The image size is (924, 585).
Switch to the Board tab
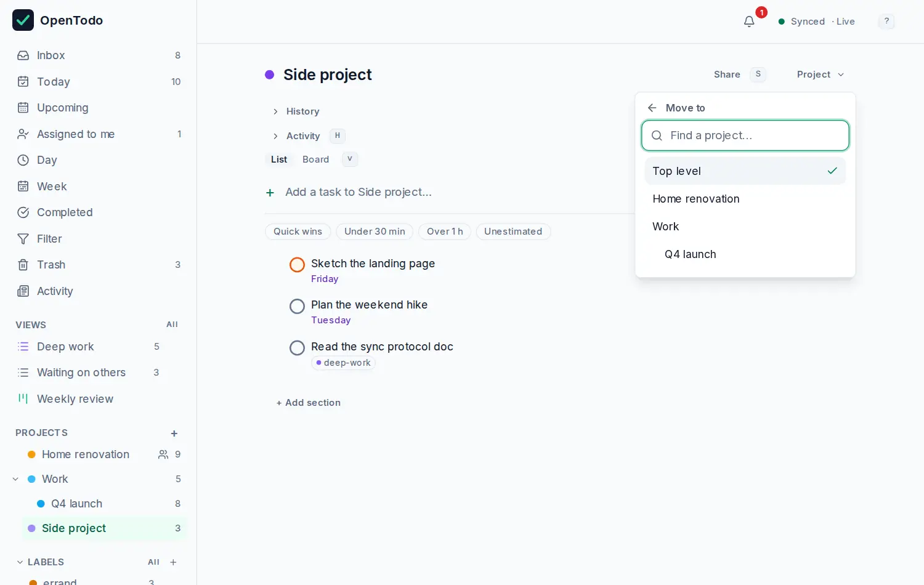click(315, 159)
